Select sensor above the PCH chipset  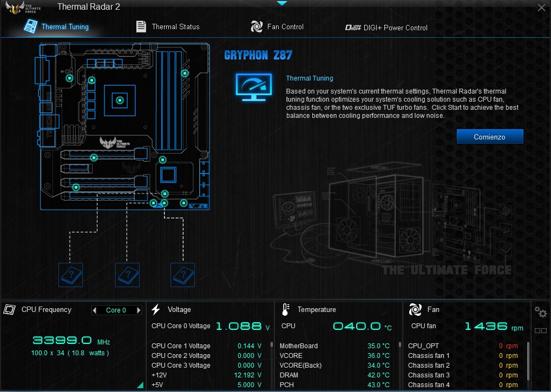162,160
